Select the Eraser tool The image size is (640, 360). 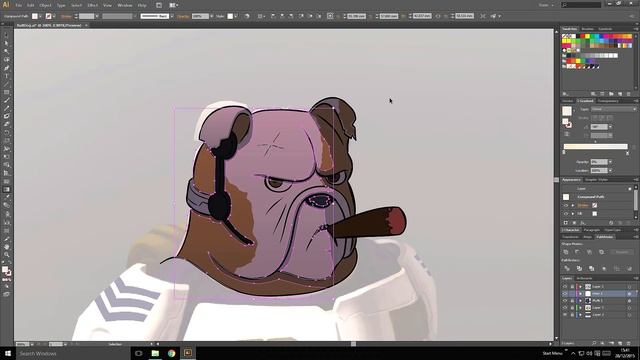click(7, 124)
